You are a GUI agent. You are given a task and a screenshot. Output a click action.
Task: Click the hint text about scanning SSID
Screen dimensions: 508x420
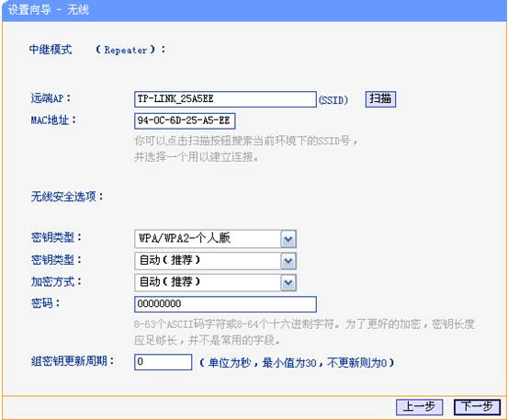(246, 149)
